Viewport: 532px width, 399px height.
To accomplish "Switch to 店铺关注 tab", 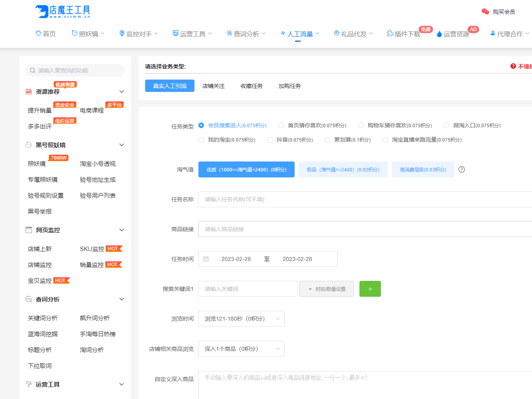I will point(214,86).
